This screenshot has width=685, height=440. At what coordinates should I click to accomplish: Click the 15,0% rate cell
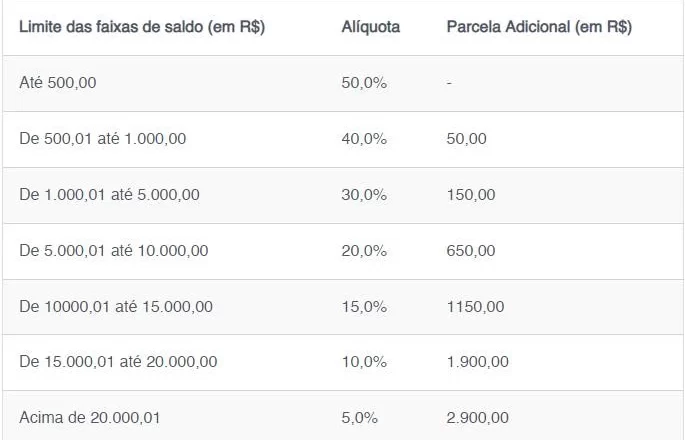coord(364,307)
